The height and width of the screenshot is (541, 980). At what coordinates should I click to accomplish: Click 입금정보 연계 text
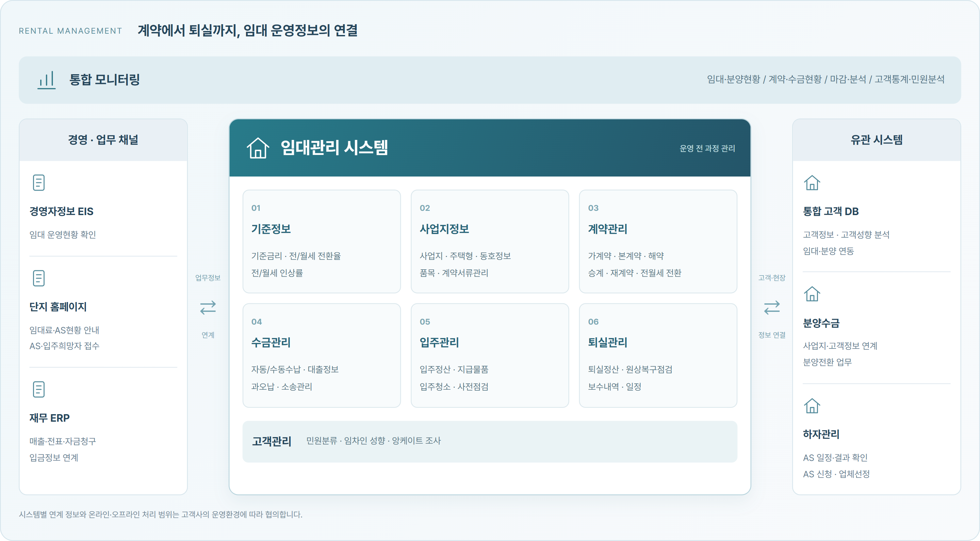click(54, 457)
